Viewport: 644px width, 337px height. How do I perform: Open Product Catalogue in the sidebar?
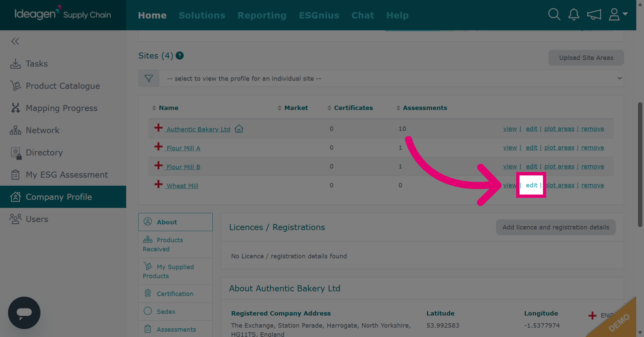pos(63,86)
